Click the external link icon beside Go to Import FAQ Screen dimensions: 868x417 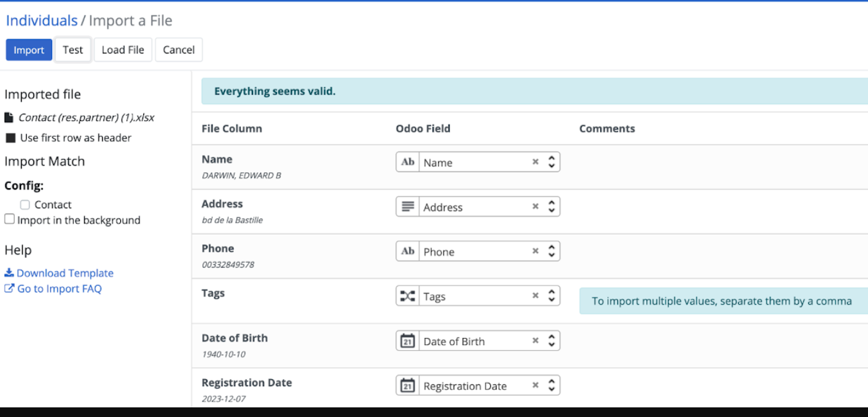click(9, 288)
